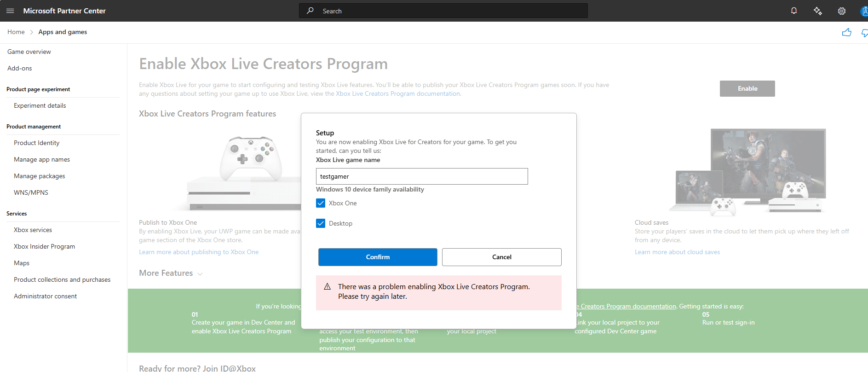Open Learn more about cloud saves
The image size is (868, 372).
(x=677, y=252)
